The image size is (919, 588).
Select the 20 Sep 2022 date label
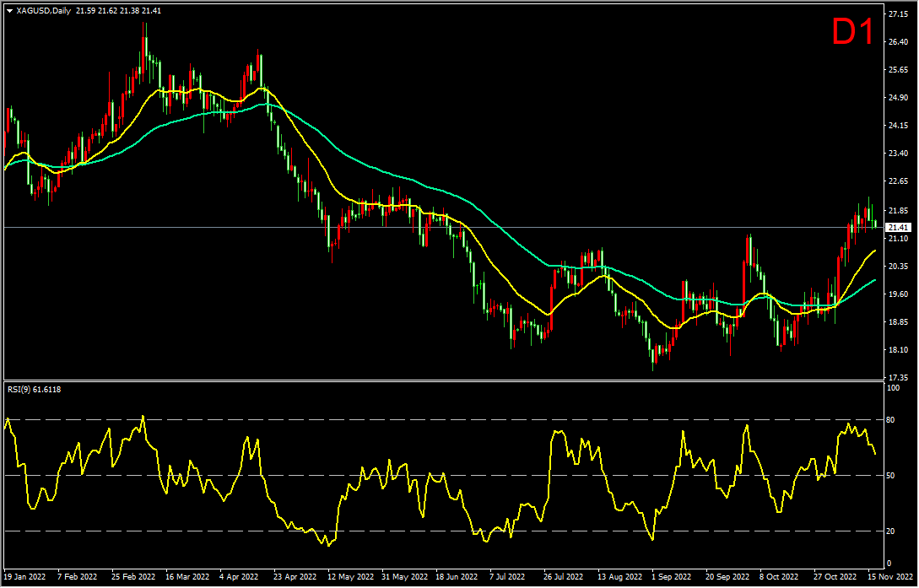(727, 577)
